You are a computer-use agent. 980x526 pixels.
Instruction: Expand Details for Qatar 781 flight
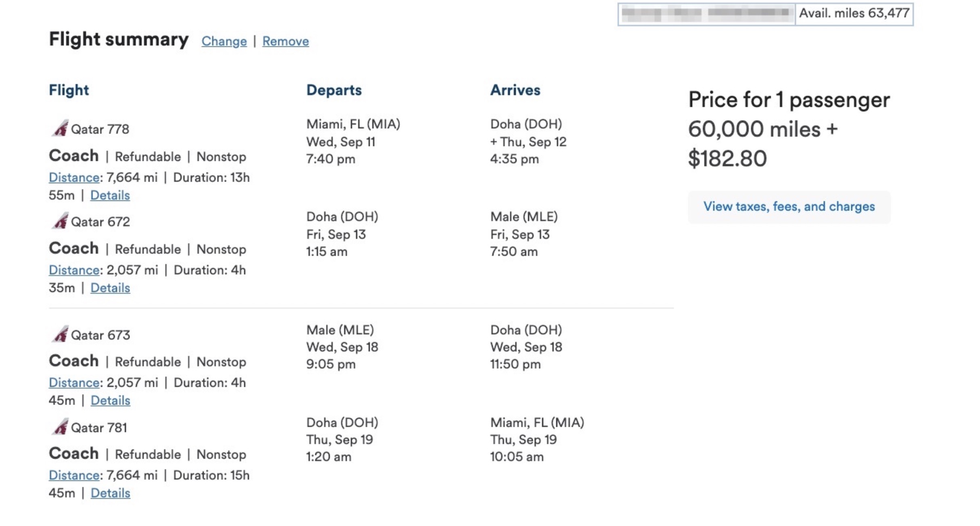click(x=110, y=493)
